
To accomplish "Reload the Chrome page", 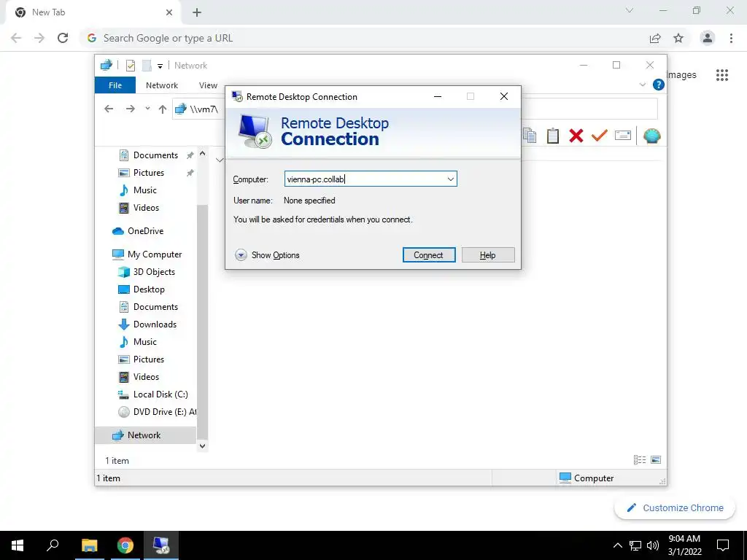I will click(x=63, y=38).
